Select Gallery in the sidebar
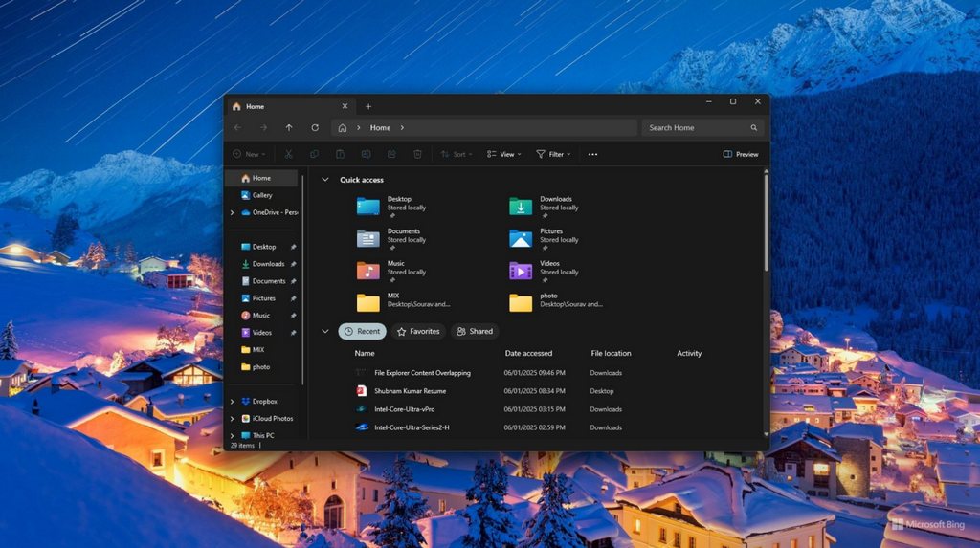Viewport: 980px width, 548px height. tap(262, 196)
